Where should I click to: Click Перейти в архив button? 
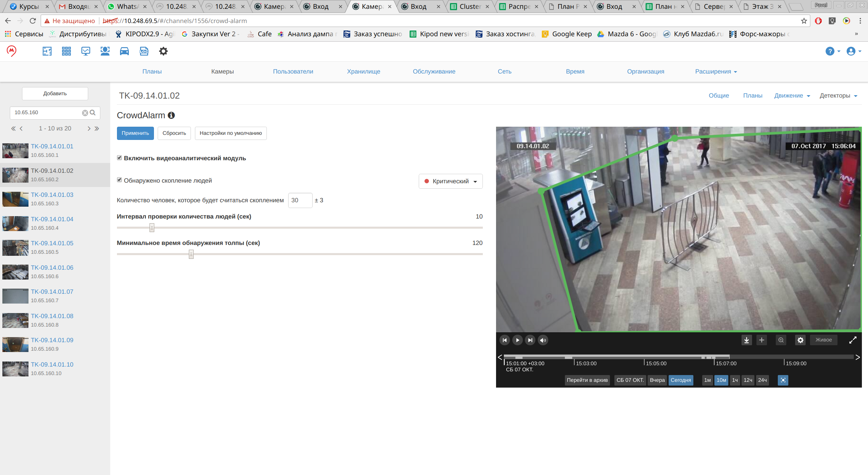(587, 380)
